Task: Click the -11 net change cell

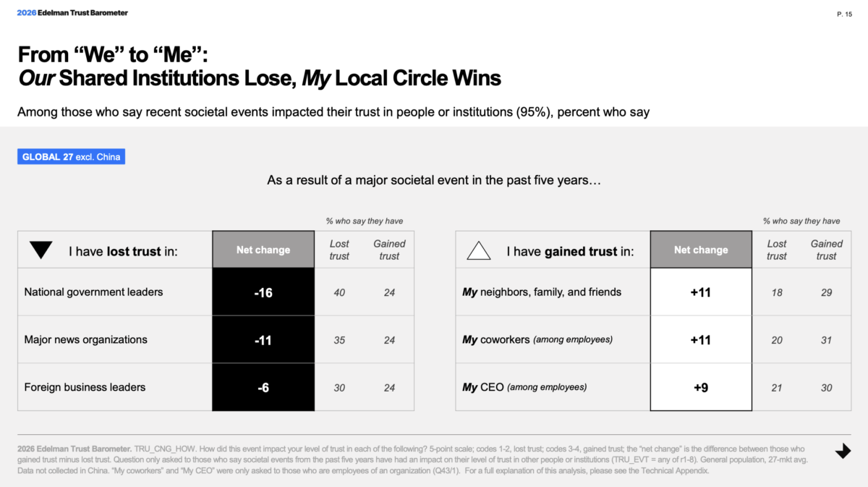Action: (x=263, y=339)
